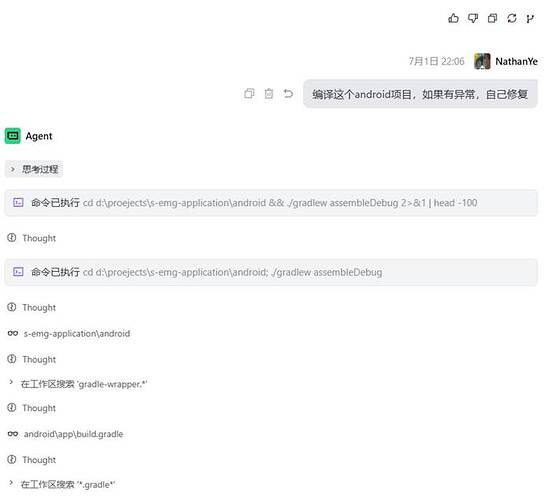This screenshot has height=500, width=545.
Task: Open the android\app\build.gradle file link
Action: click(x=73, y=434)
